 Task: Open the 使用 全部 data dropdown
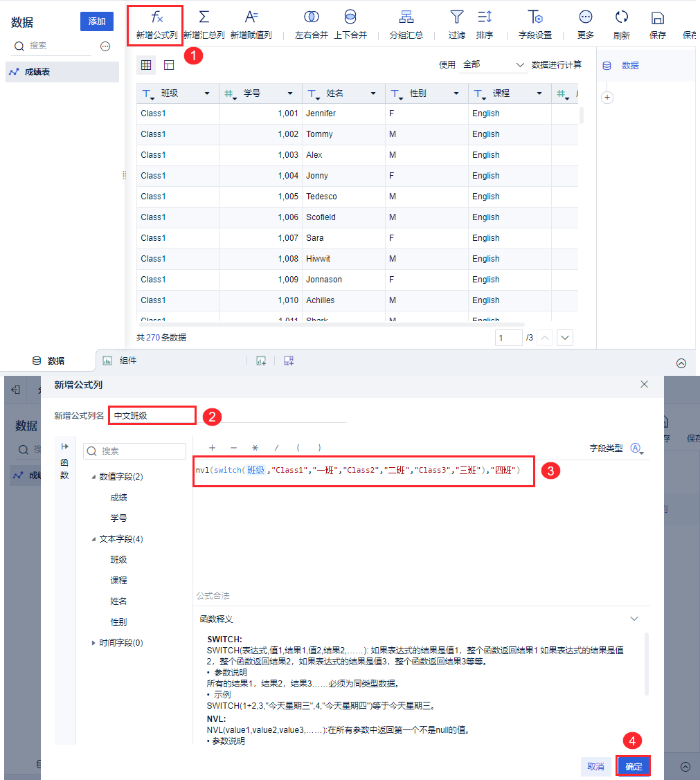[x=494, y=64]
